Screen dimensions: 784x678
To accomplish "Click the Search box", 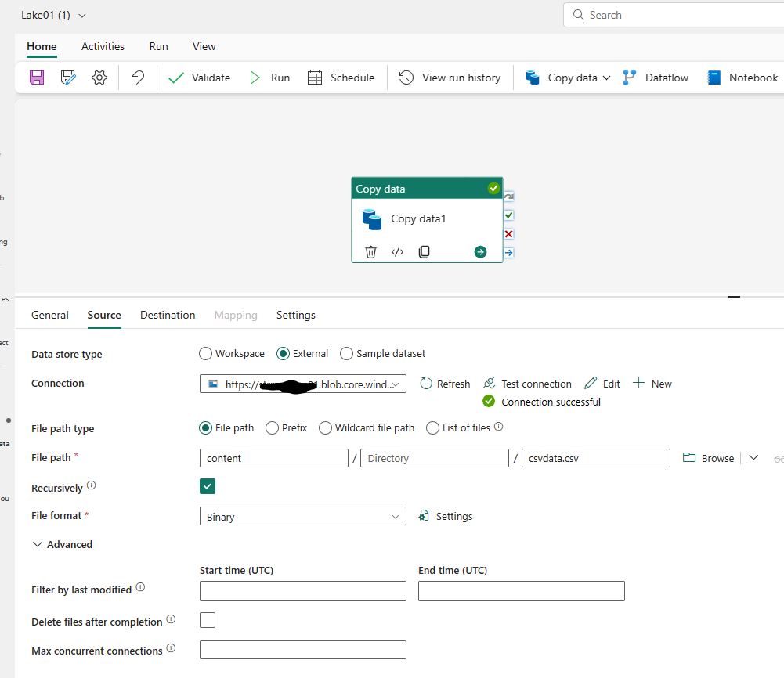I will pos(674,15).
